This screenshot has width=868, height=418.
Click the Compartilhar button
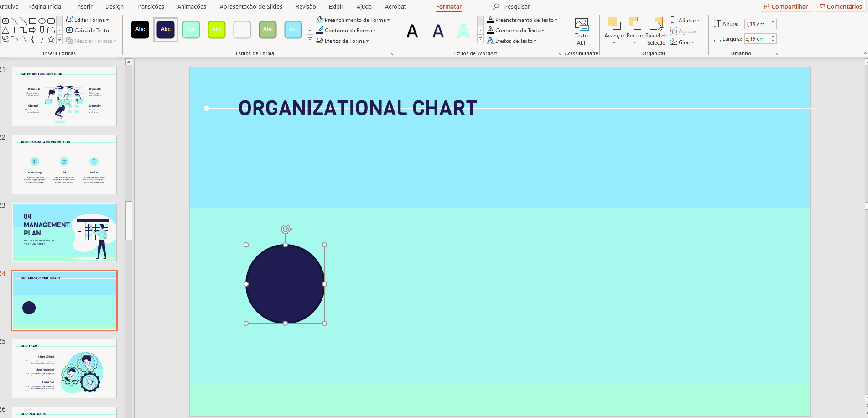(786, 7)
